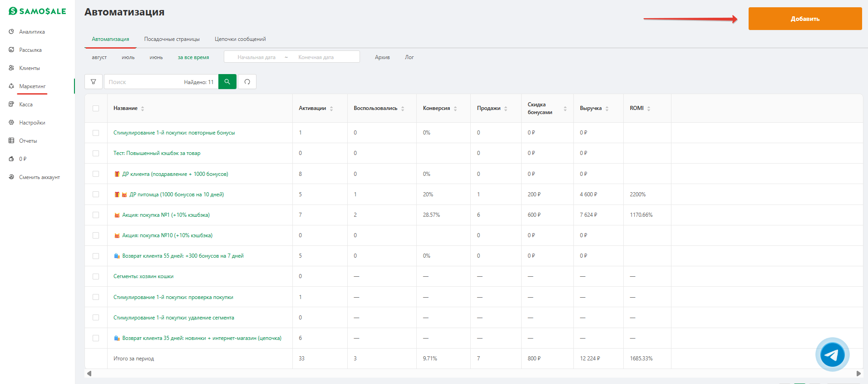Viewport: 868px width, 384px height.
Task: Switch to the Посадочные страницы tab
Action: pos(172,39)
